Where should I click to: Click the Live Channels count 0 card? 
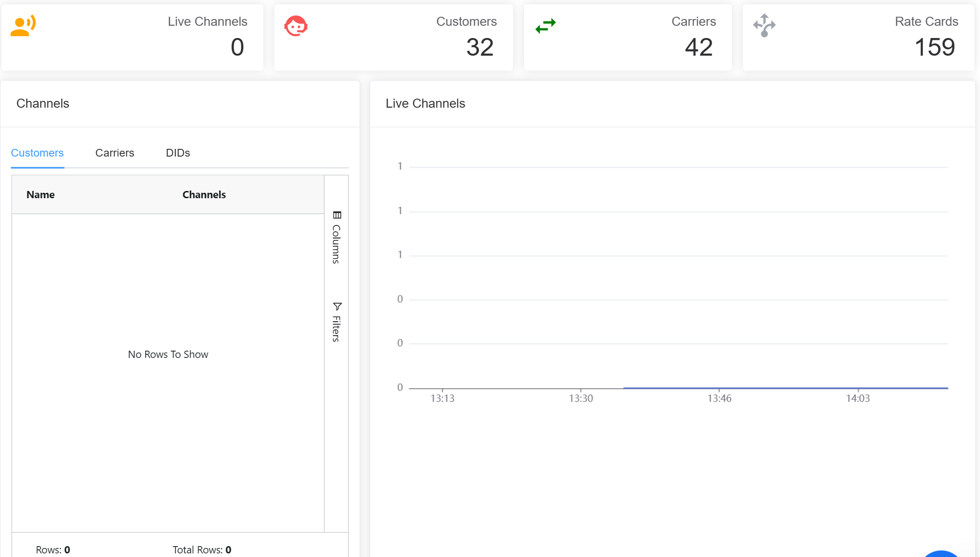point(237,47)
